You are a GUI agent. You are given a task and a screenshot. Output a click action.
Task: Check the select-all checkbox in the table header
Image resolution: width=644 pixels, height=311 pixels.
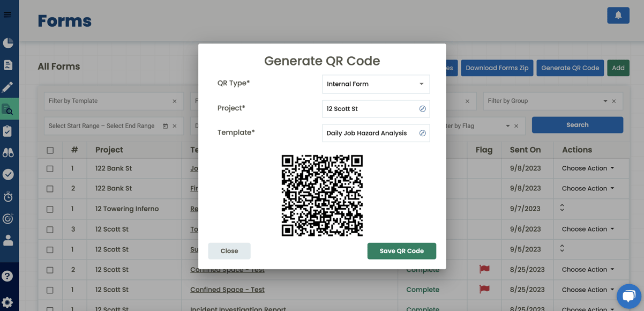point(50,150)
